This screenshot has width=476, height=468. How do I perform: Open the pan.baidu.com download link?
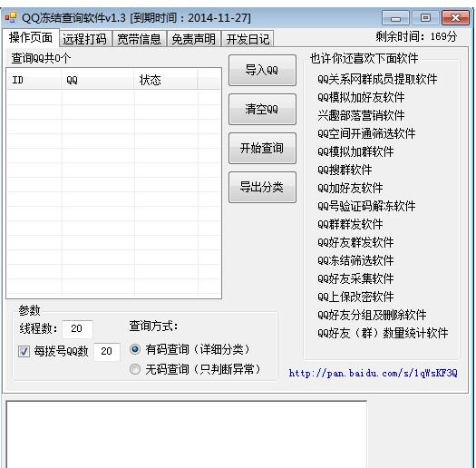click(373, 373)
